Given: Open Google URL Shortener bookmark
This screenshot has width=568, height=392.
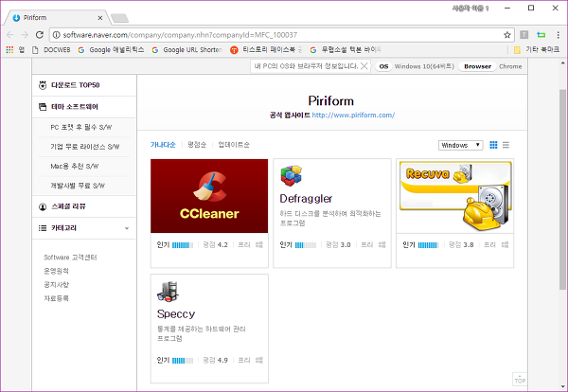Looking at the screenshot, I should (187, 49).
